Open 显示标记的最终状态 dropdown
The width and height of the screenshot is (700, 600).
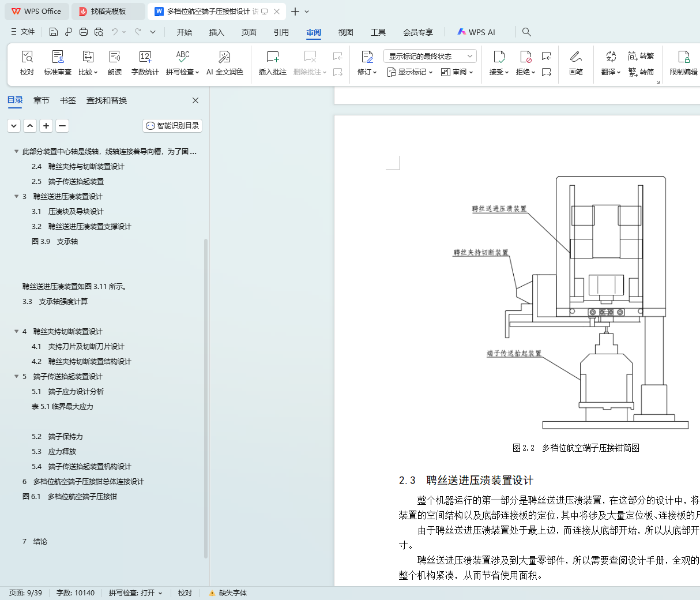[430, 56]
